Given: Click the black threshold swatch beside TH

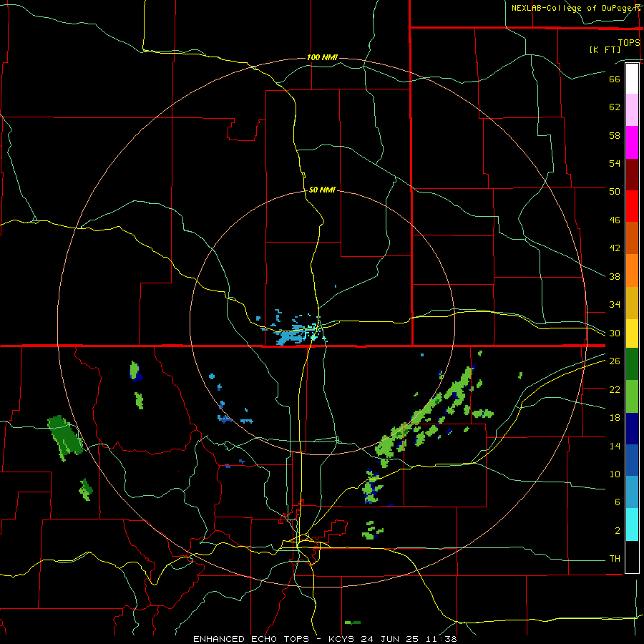Looking at the screenshot, I should tap(632, 557).
